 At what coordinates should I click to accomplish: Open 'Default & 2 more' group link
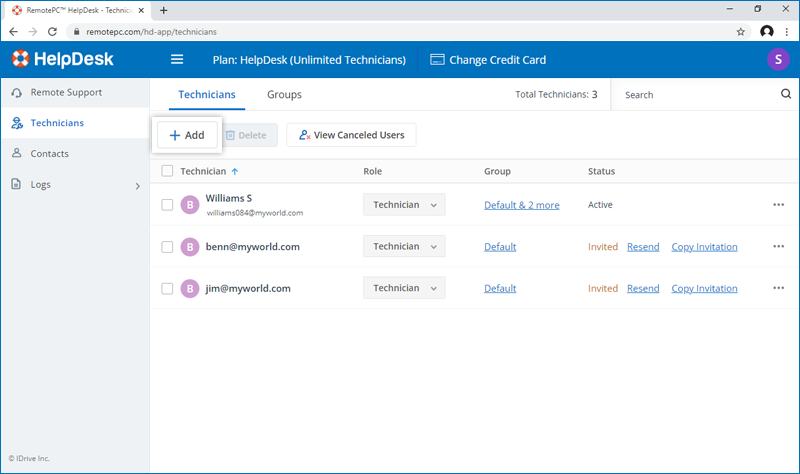[x=521, y=205]
